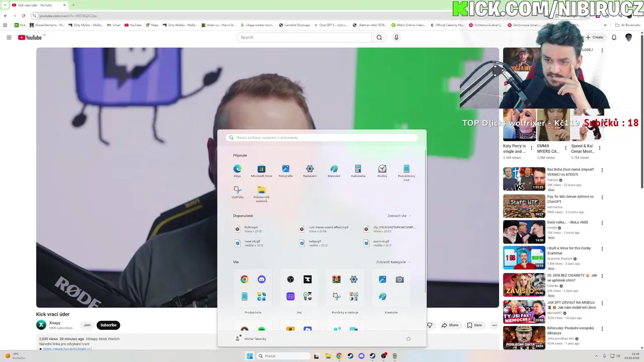The image size is (644, 362).
Task: Expand the Zobrazit: Kategorie dropdown
Action: click(x=393, y=262)
